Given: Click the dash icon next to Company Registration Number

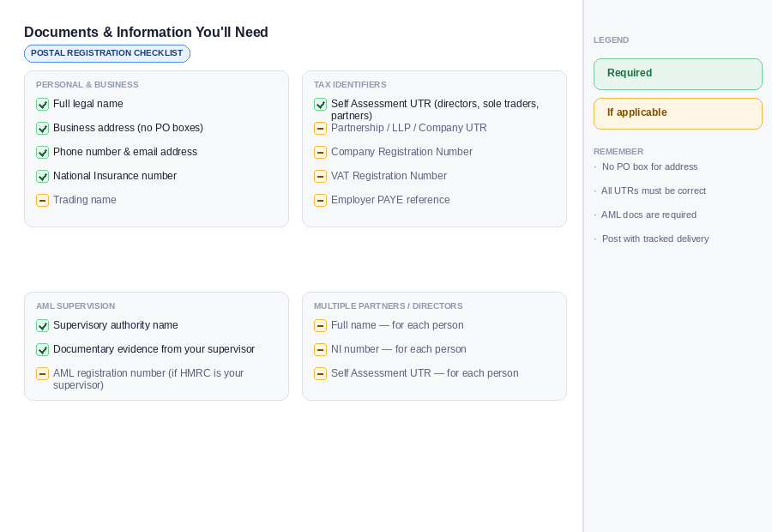Looking at the screenshot, I should [x=321, y=153].
